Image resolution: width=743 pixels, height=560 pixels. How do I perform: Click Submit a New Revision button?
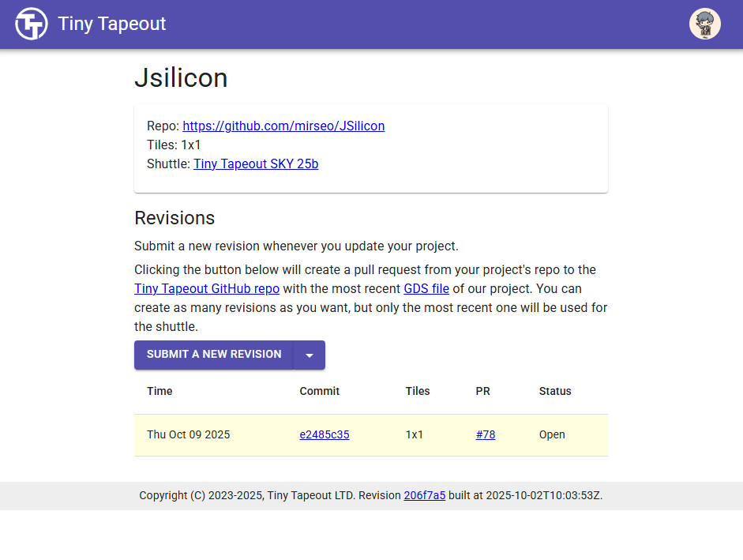point(214,355)
